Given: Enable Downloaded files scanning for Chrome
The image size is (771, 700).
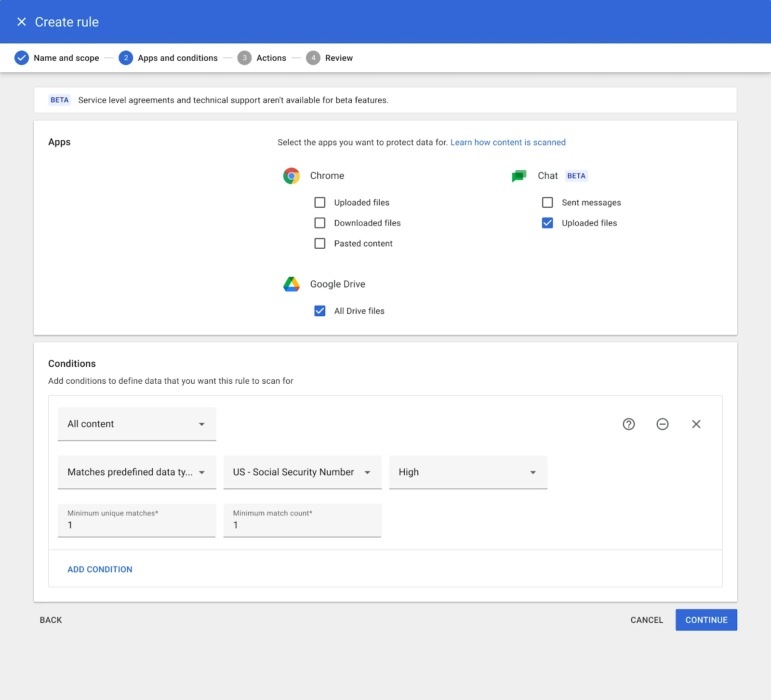Looking at the screenshot, I should [320, 223].
